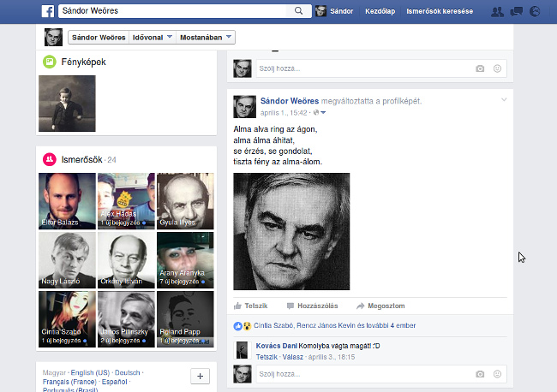Click the Sándor Weöres profile button
The height and width of the screenshot is (392, 557).
point(99,38)
